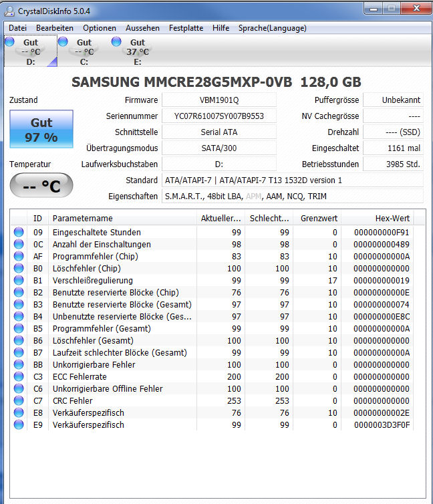This screenshot has width=433, height=504.
Task: Click the serial number field YC07R61007SY007B9553
Action: pyautogui.click(x=219, y=116)
